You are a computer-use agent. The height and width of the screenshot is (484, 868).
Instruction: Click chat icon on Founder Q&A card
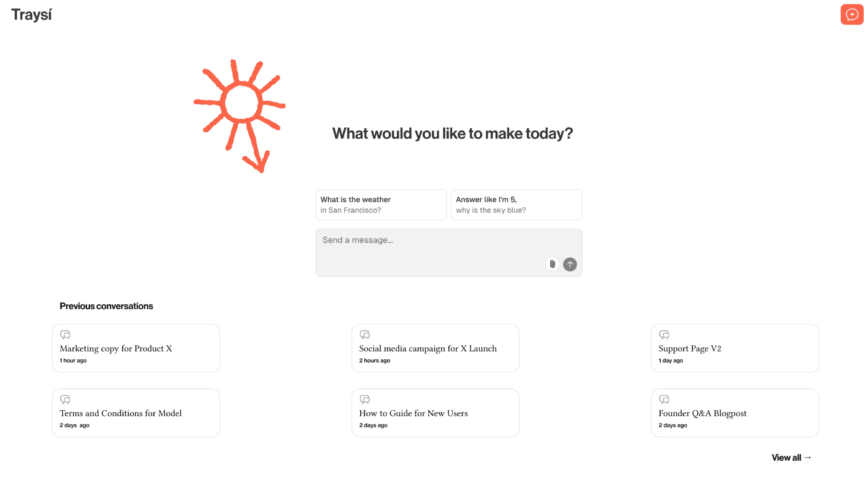(664, 399)
